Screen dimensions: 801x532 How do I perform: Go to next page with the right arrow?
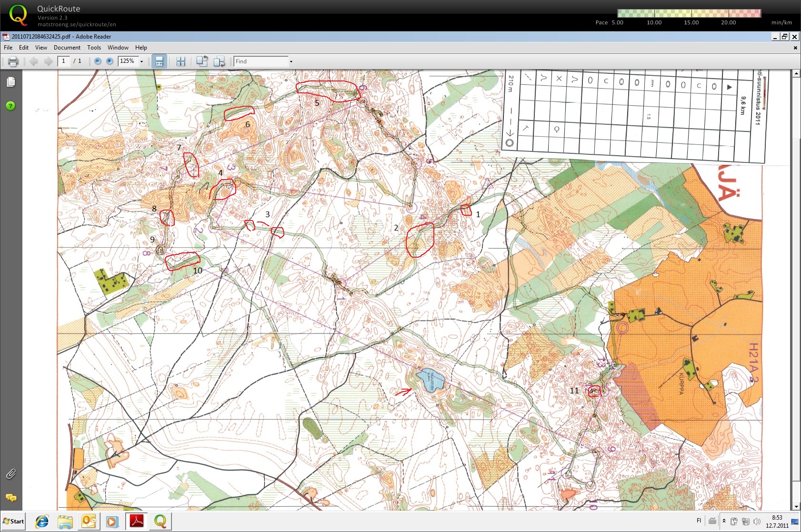coord(48,61)
